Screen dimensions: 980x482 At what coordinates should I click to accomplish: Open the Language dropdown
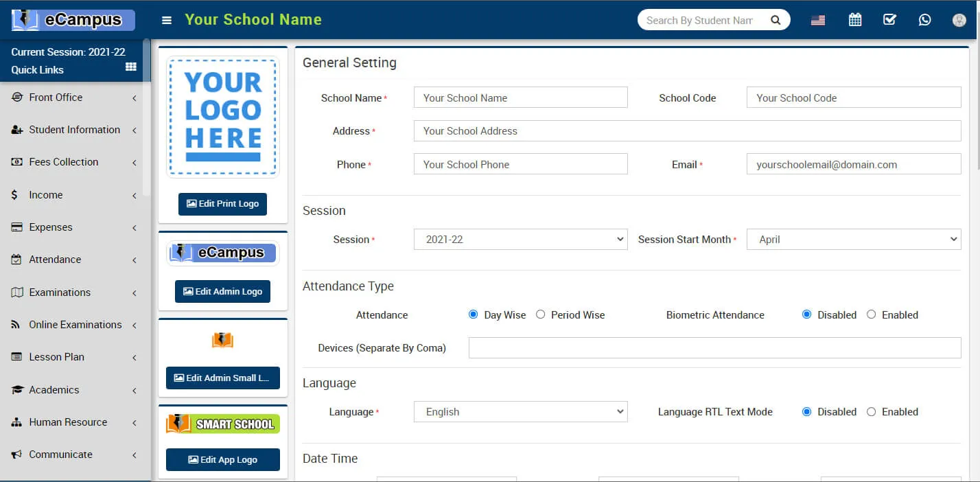(520, 412)
